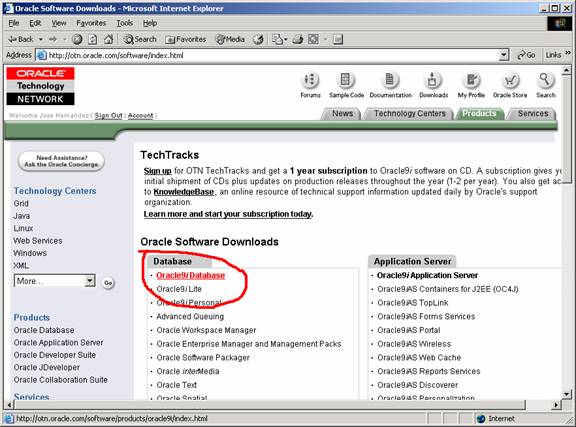Click the Print icon in toolbar
576x427 pixels.
point(298,39)
